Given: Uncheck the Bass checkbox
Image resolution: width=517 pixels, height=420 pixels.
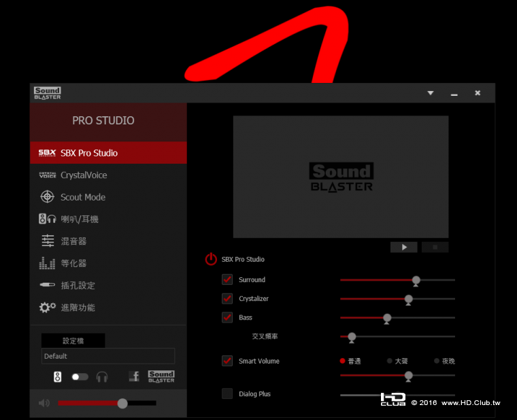Looking at the screenshot, I should point(227,317).
